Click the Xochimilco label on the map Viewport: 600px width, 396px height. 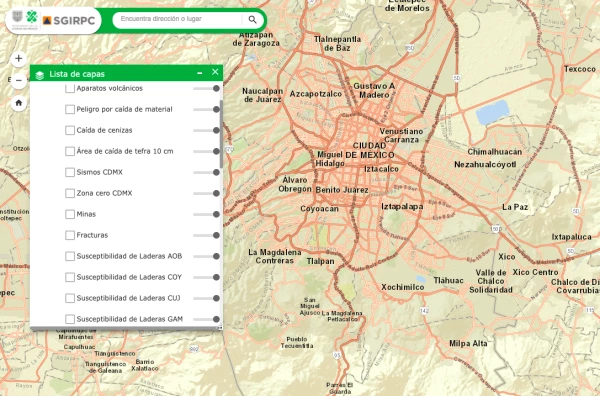pyautogui.click(x=403, y=287)
